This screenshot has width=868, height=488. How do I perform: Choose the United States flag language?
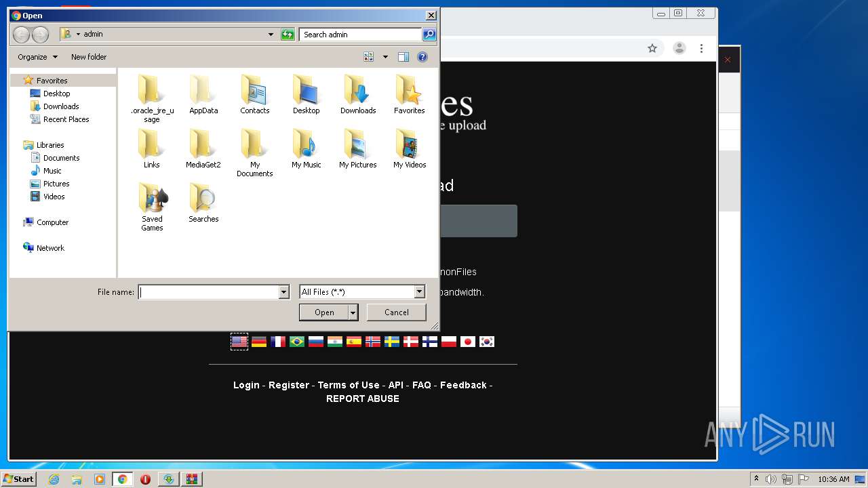(239, 342)
